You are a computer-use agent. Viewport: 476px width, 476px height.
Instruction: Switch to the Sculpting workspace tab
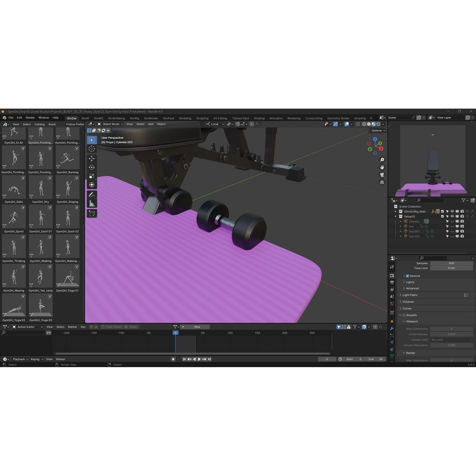pyautogui.click(x=202, y=118)
